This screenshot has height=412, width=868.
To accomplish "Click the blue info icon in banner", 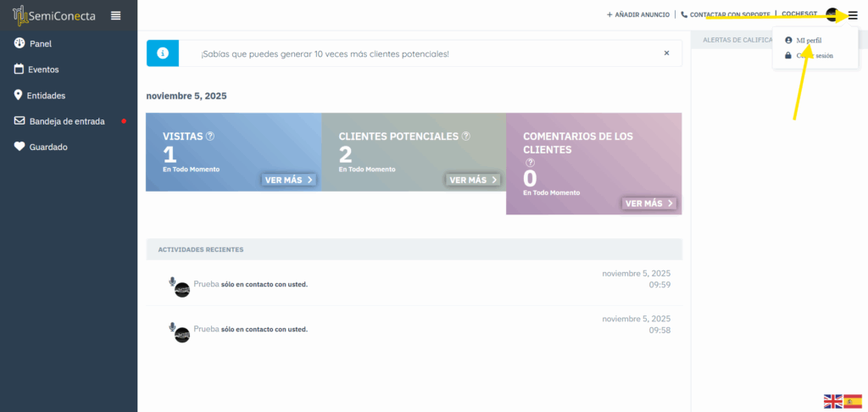I will [162, 53].
